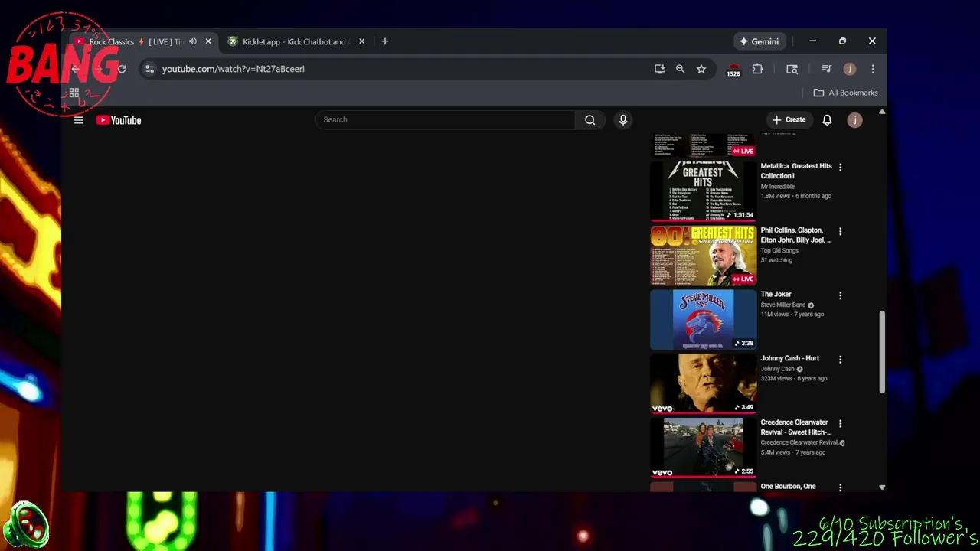Image resolution: width=980 pixels, height=551 pixels.
Task: Click Steve Miller Band channel name
Action: 782,305
